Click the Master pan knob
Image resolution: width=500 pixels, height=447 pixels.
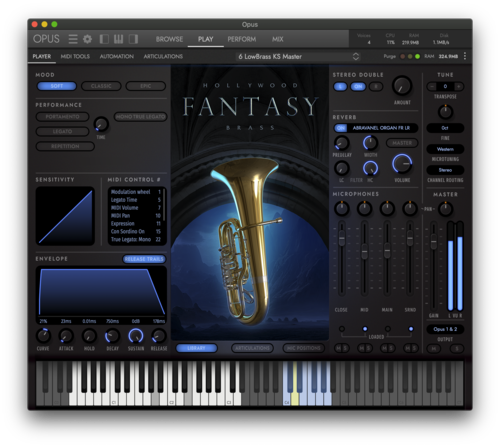coord(445,209)
